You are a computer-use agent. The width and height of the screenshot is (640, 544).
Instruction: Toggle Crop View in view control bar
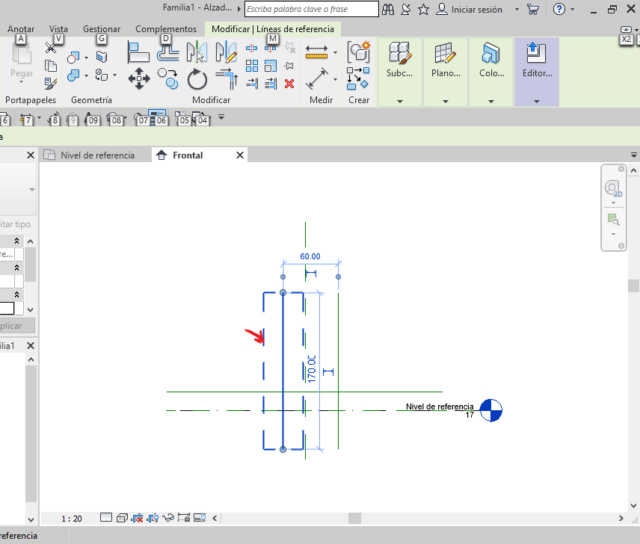pyautogui.click(x=137, y=518)
